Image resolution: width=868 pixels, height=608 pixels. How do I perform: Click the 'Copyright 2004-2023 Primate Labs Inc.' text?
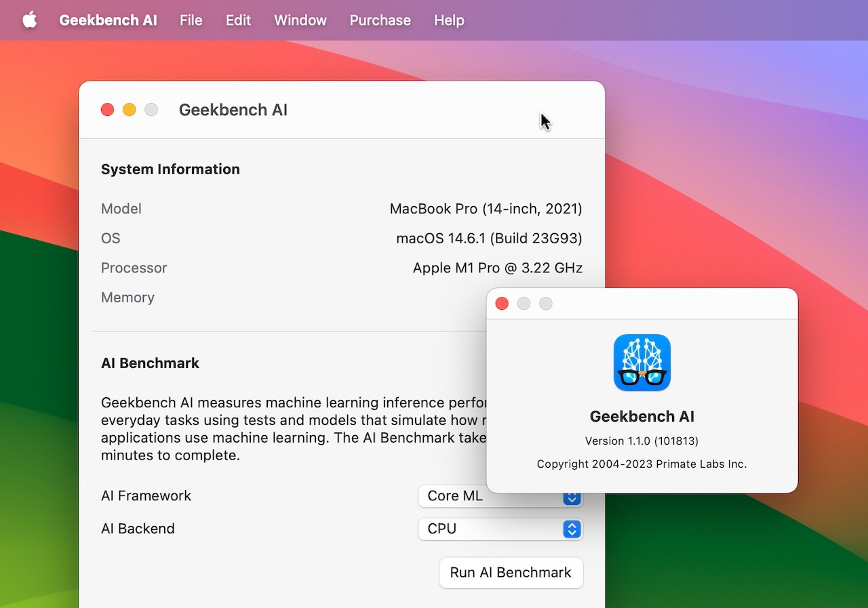642,464
